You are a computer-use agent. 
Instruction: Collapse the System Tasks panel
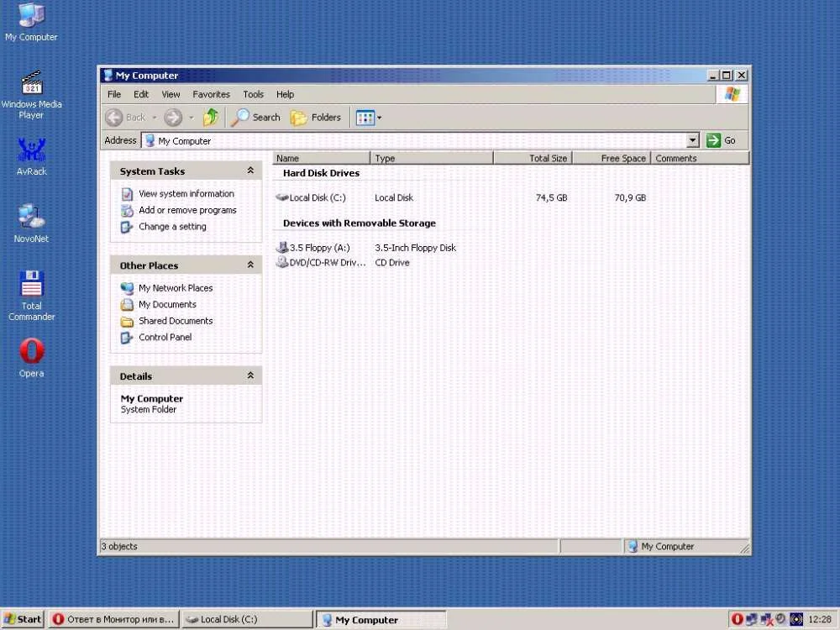(250, 171)
